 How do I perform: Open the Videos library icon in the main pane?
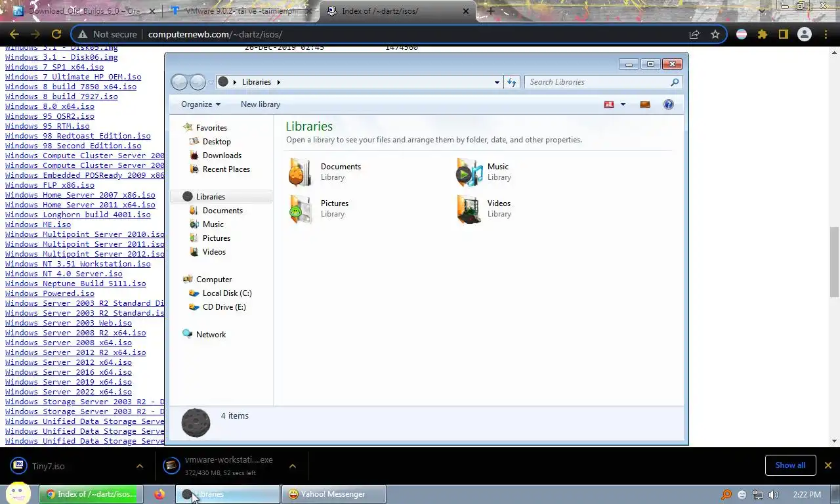click(x=469, y=209)
